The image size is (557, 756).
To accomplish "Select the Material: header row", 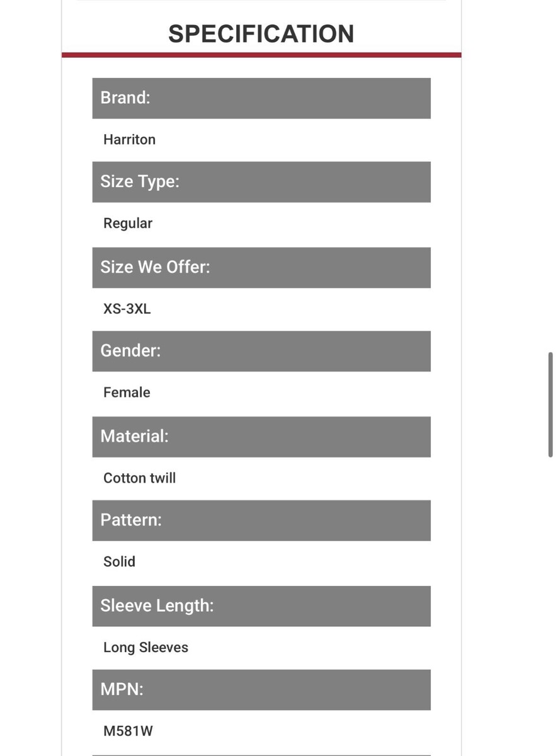I will point(261,437).
